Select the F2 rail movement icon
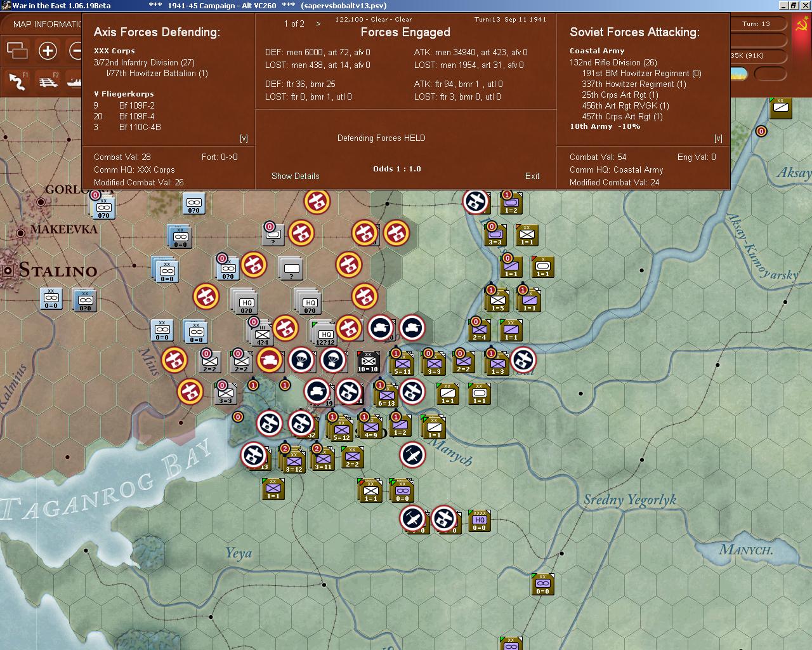 (x=48, y=81)
